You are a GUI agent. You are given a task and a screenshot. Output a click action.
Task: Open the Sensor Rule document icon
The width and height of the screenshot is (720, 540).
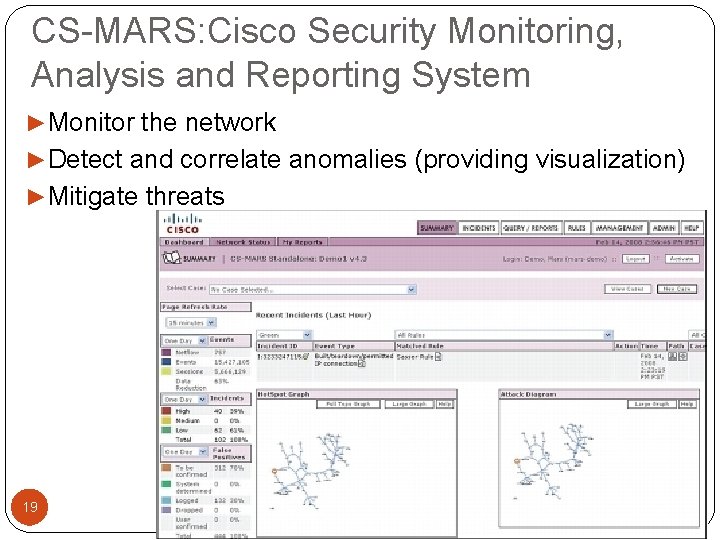point(438,356)
